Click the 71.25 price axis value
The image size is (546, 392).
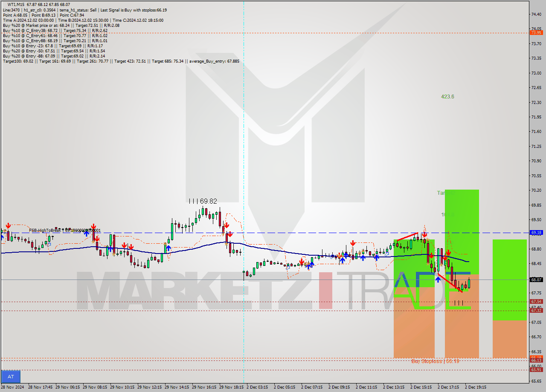(536, 146)
